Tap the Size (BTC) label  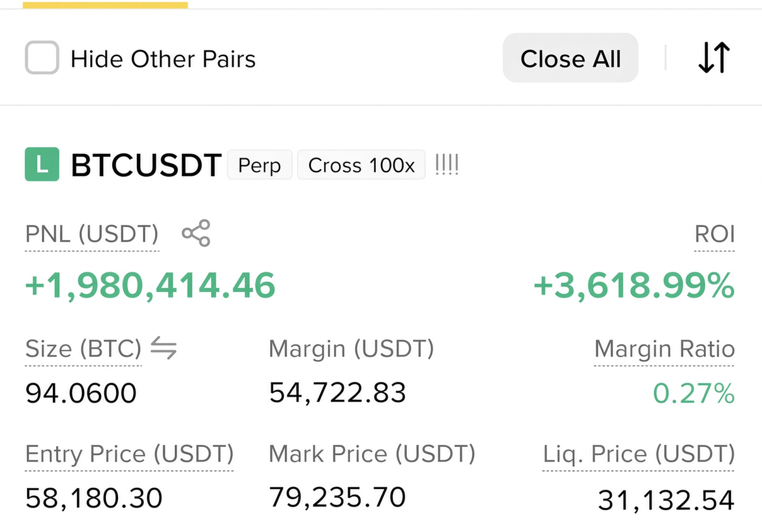[x=83, y=349]
